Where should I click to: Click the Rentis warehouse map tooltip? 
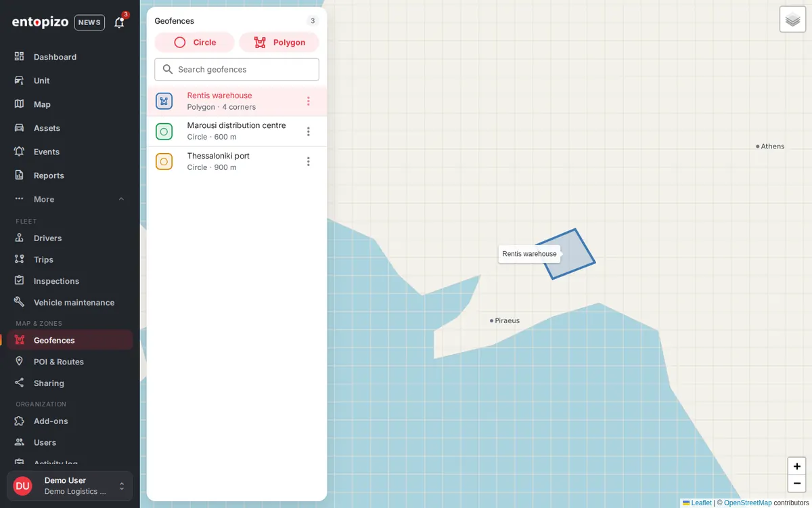[530, 254]
